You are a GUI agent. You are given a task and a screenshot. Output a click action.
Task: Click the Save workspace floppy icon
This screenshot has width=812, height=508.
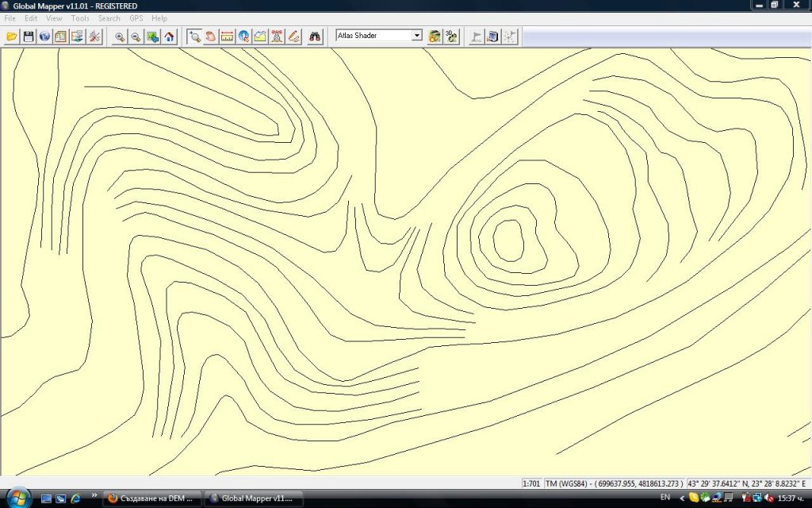[29, 37]
